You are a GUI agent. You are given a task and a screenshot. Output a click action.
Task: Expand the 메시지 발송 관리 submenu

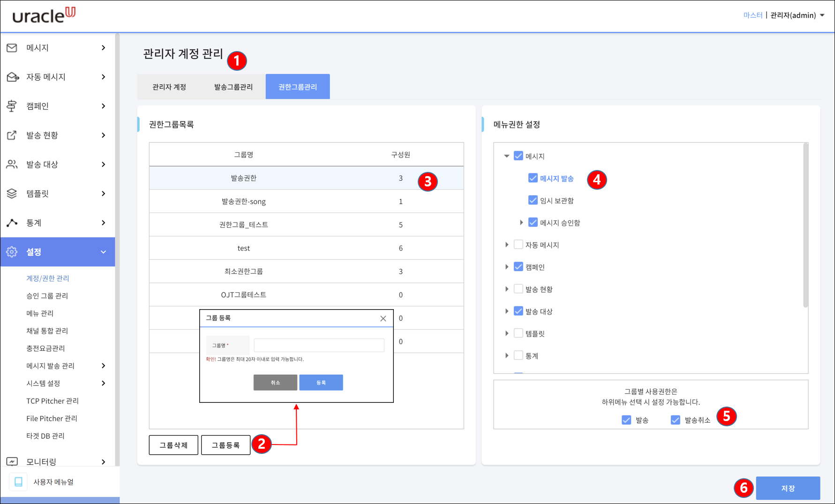coord(104,366)
